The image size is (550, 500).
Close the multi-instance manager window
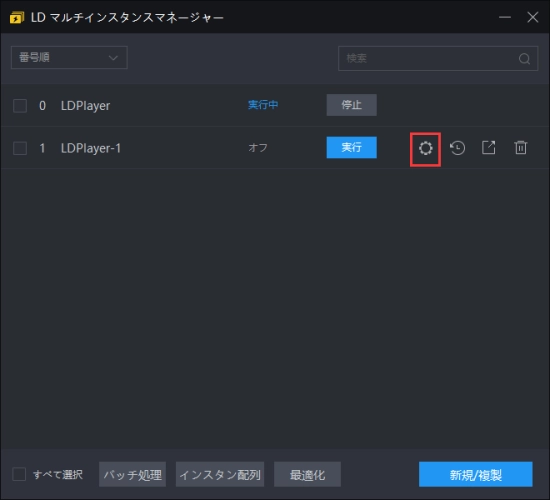tap(533, 17)
